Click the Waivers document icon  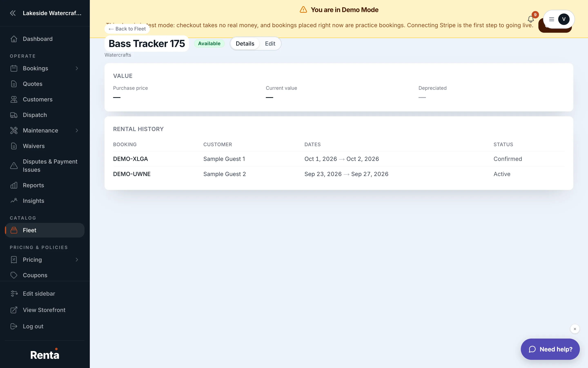pyautogui.click(x=14, y=146)
